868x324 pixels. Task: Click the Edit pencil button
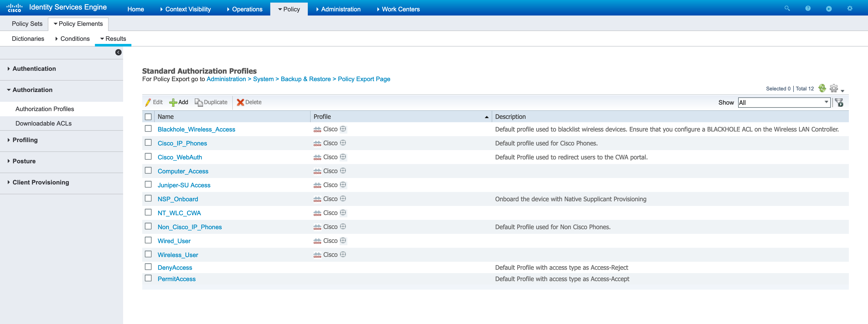point(154,102)
